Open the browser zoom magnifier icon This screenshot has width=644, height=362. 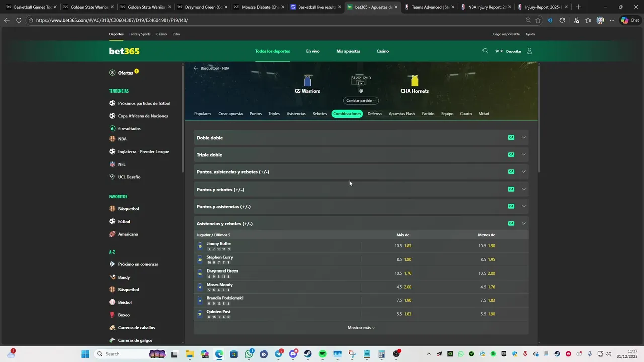(x=528, y=20)
